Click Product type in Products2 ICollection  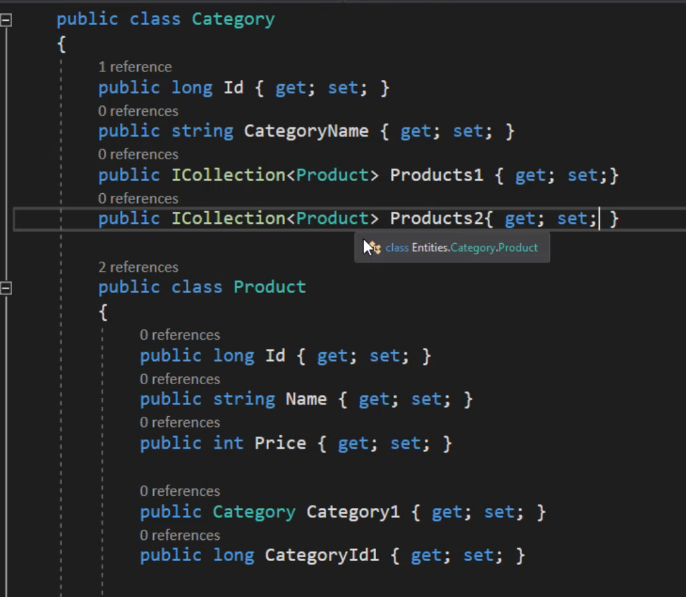click(x=332, y=218)
